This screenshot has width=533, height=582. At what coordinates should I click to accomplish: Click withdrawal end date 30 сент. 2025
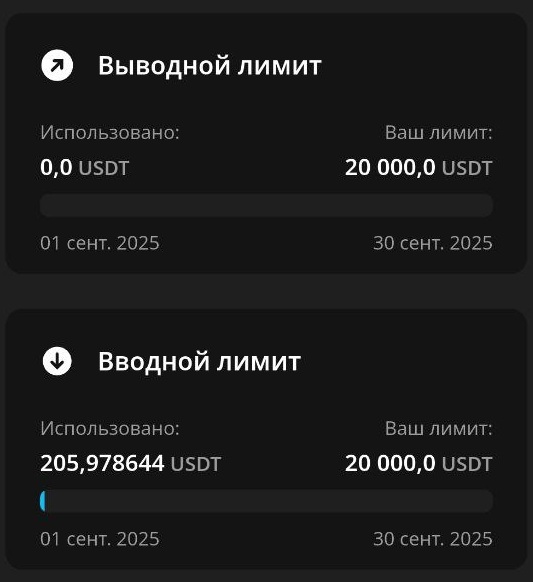tap(433, 243)
